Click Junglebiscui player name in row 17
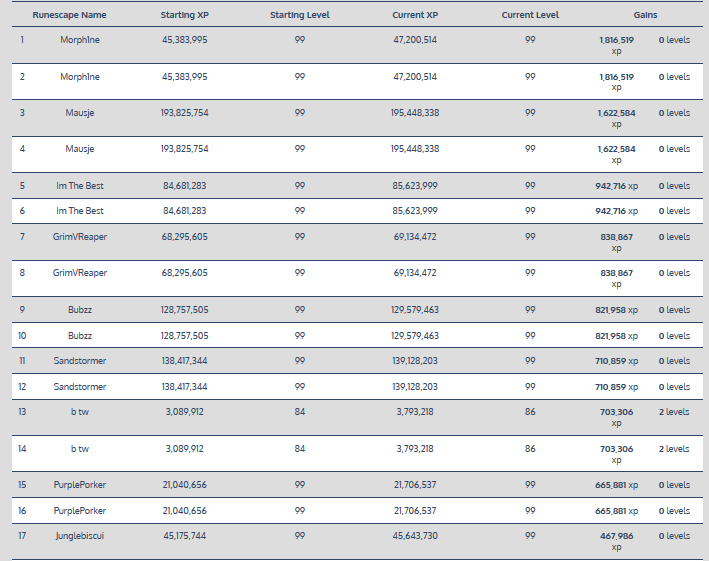 (80, 536)
